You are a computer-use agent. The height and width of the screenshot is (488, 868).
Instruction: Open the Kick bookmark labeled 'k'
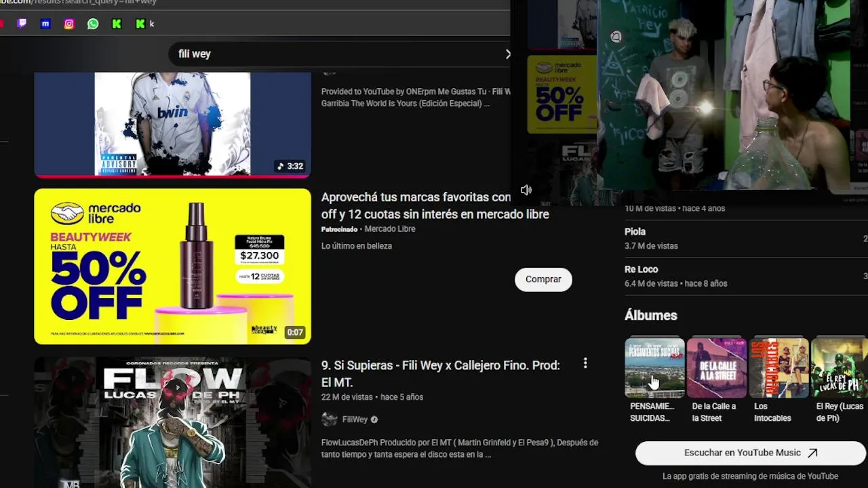click(144, 24)
